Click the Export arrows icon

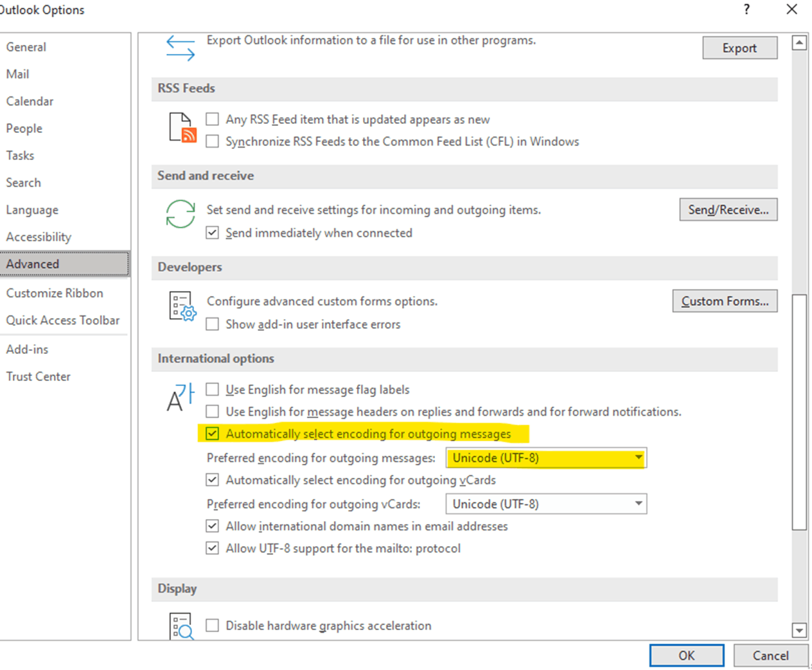[x=181, y=48]
